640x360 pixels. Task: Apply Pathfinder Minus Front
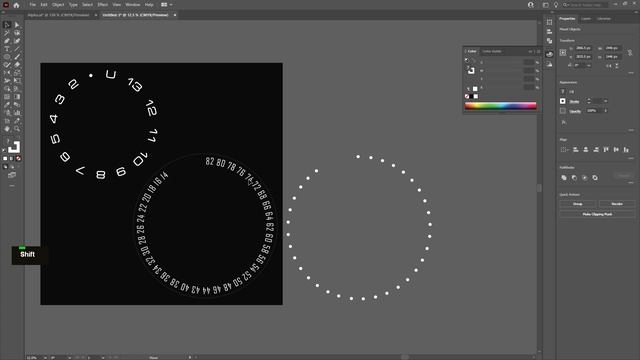[574, 178]
